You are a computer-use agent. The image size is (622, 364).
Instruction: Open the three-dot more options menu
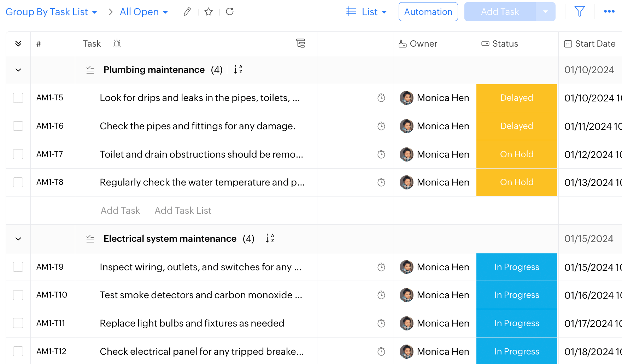click(609, 12)
